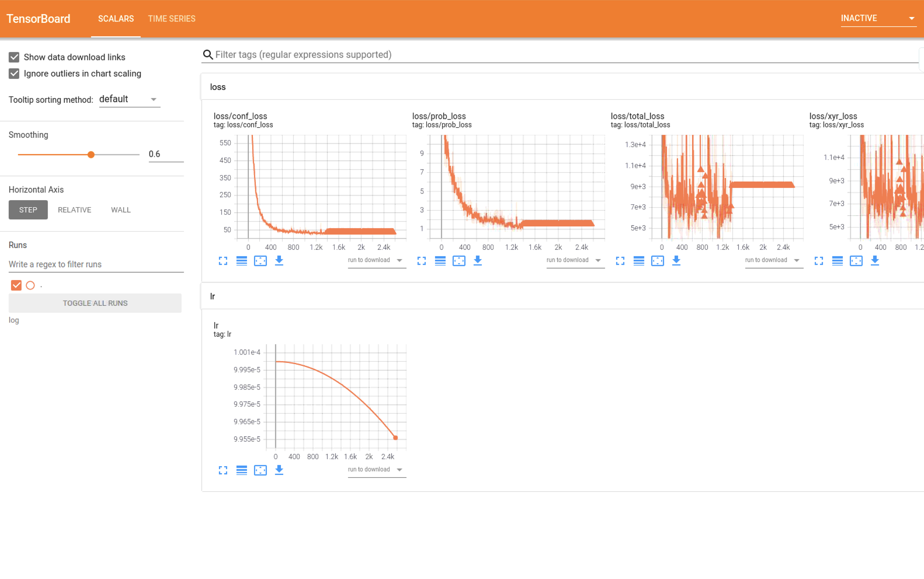Uncheck the run selection checkbox under Runs
The image size is (924, 579).
pyautogui.click(x=16, y=285)
